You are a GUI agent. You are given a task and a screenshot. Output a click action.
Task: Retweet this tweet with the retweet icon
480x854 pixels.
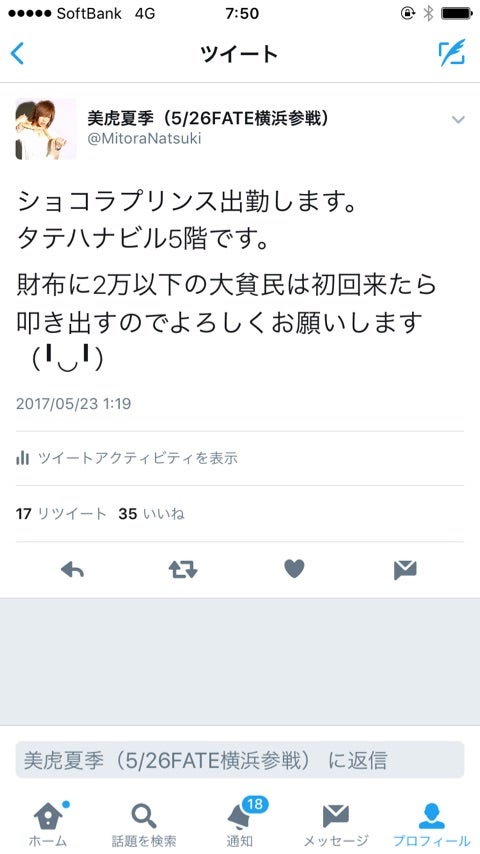point(183,570)
